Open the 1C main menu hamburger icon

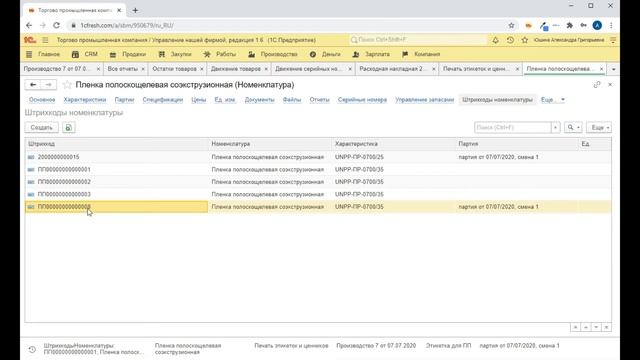pos(45,40)
